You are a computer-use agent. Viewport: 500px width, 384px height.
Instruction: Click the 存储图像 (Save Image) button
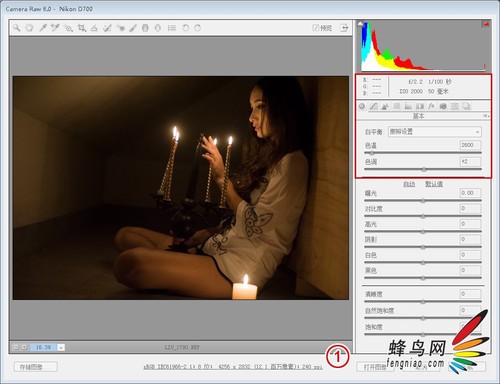click(x=36, y=367)
